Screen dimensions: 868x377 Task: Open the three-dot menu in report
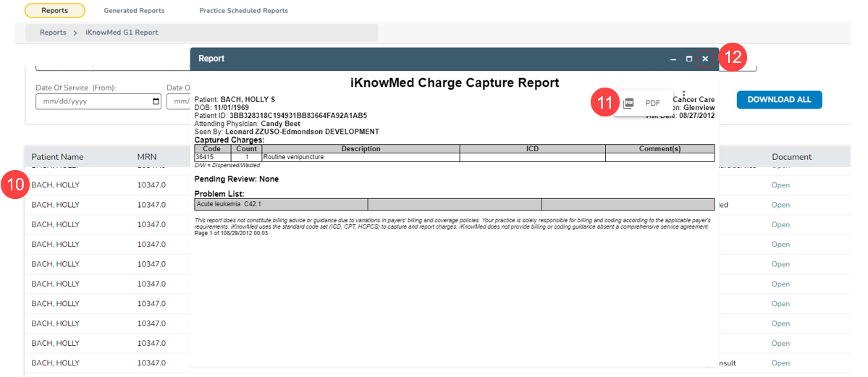(683, 93)
